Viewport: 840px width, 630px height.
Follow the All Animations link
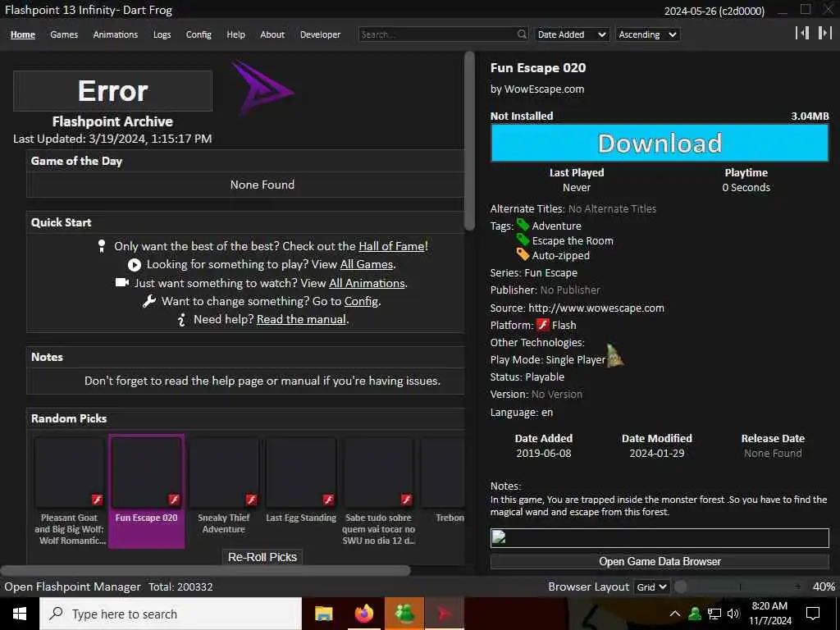point(367,283)
